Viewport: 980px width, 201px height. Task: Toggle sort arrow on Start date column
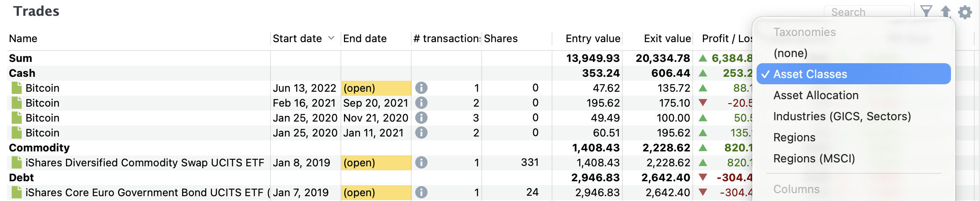click(331, 38)
